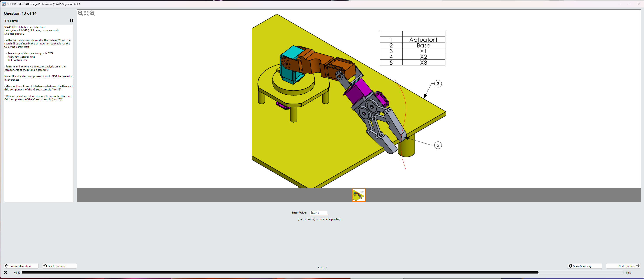Open Show Summary
Image resolution: width=644 pixels, height=279 pixels.
click(584, 266)
